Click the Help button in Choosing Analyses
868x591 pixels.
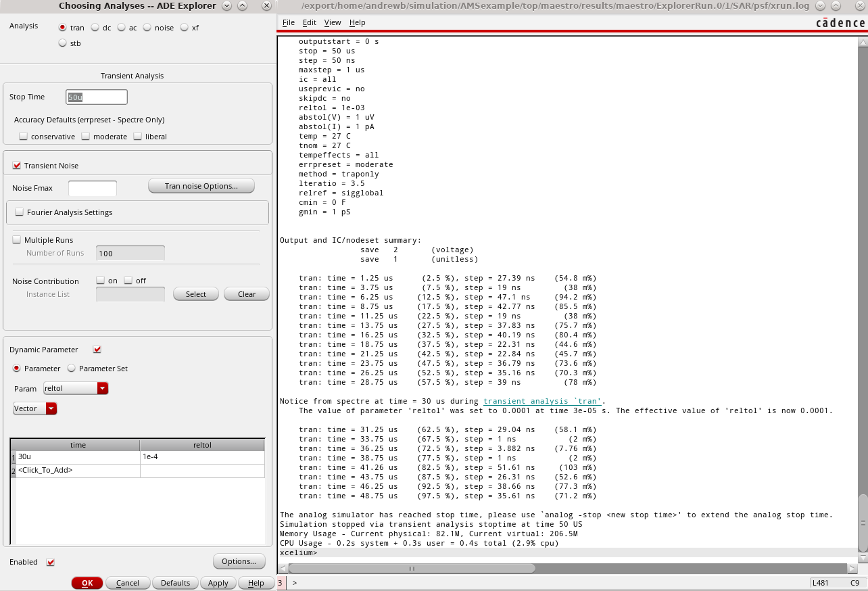coord(256,583)
